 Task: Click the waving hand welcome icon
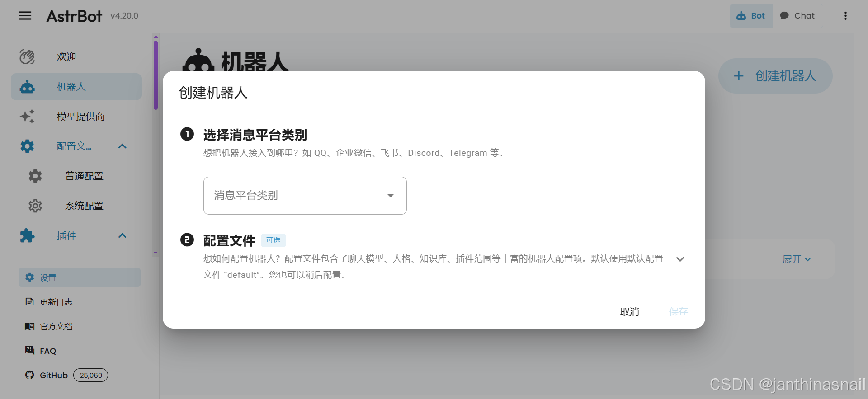[x=27, y=57]
